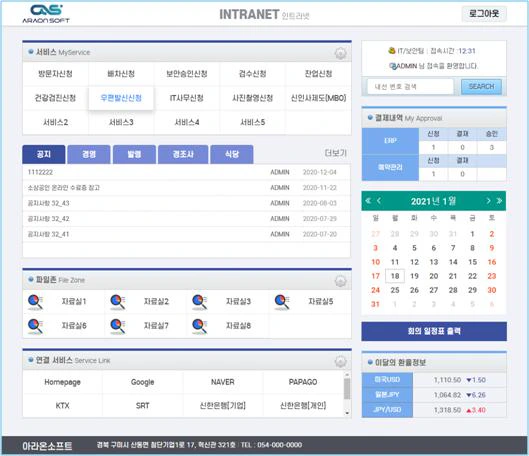Advance calendar to next month

click(488, 201)
